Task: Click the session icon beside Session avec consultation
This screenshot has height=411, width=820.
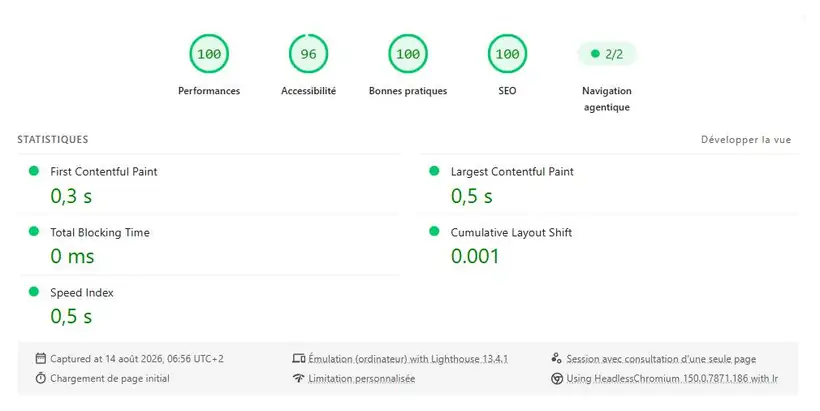Action: pos(556,358)
